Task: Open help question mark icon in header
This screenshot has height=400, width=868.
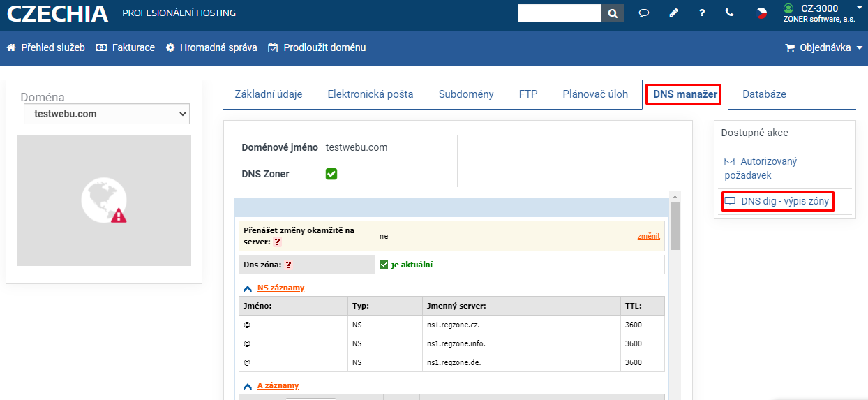Action: [702, 13]
